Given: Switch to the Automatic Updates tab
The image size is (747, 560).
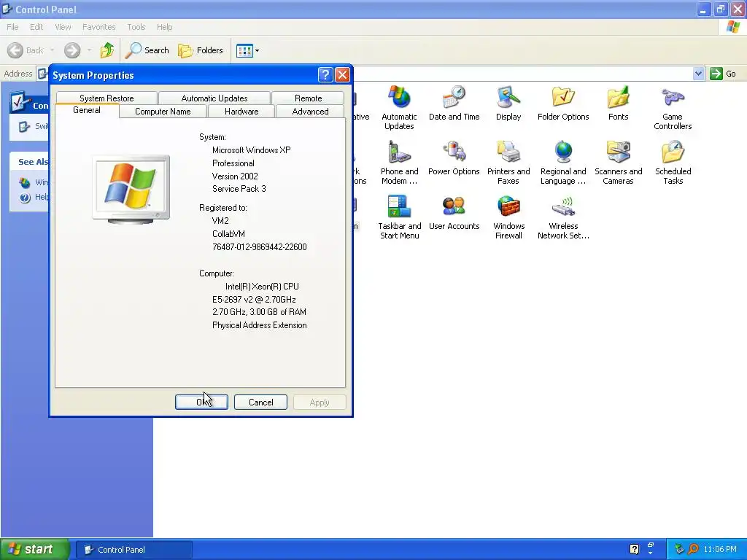Looking at the screenshot, I should (x=214, y=98).
